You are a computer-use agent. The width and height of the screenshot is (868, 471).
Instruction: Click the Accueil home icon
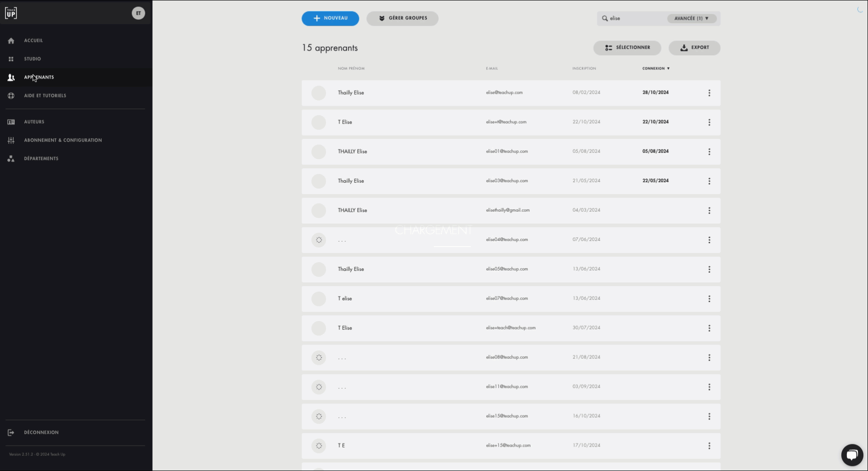click(x=11, y=40)
